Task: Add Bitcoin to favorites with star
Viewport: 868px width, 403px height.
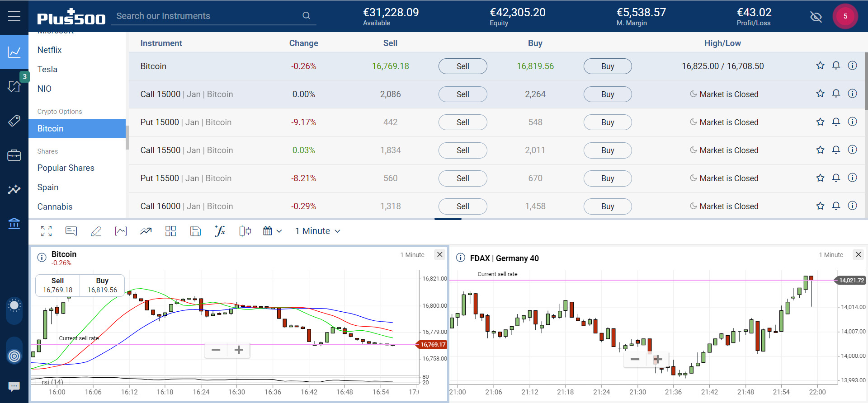Action: 820,66
